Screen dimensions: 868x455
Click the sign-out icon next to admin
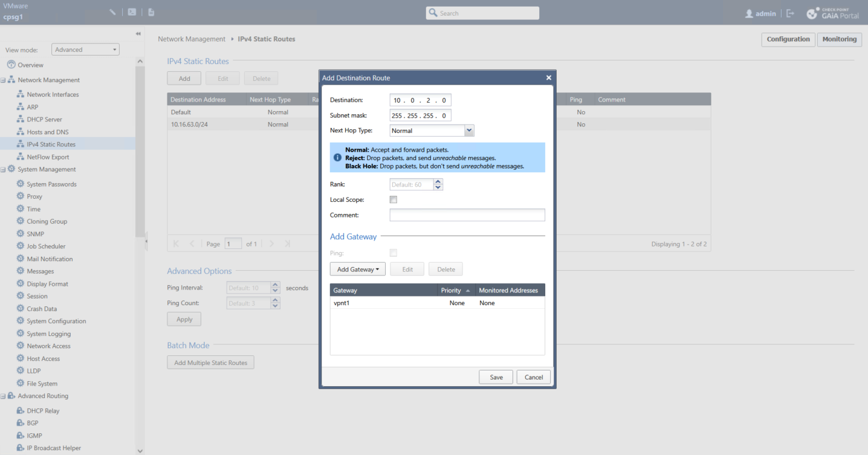[790, 13]
